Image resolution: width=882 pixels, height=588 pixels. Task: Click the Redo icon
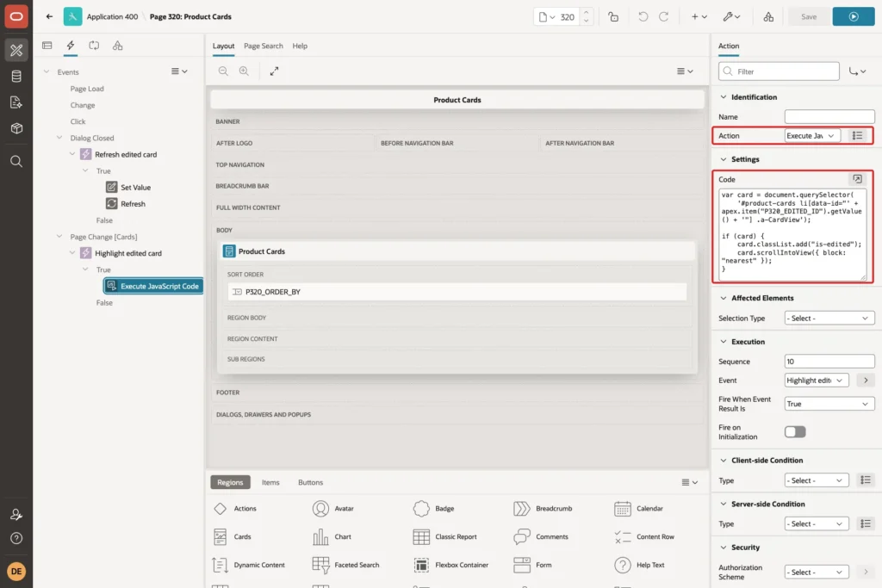[664, 17]
